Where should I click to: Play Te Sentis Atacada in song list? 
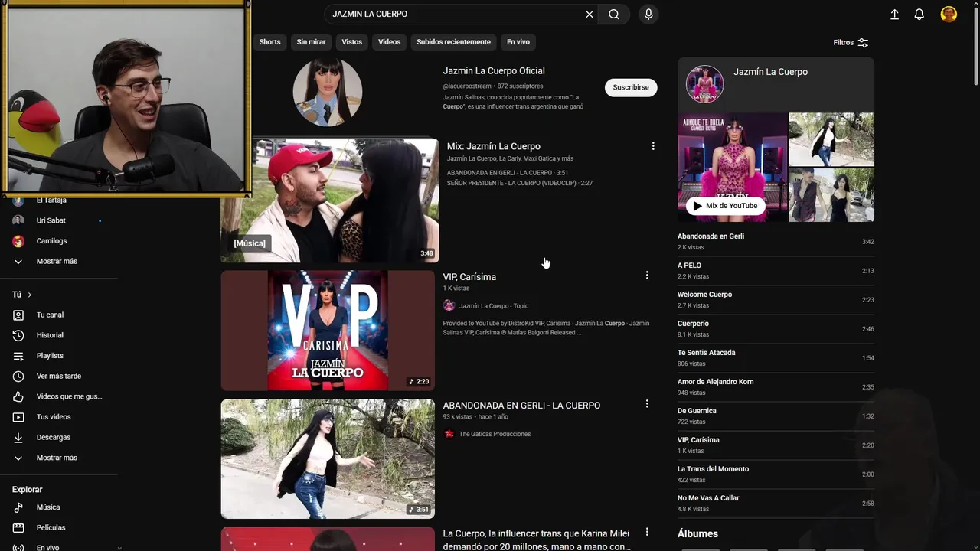[x=776, y=357]
